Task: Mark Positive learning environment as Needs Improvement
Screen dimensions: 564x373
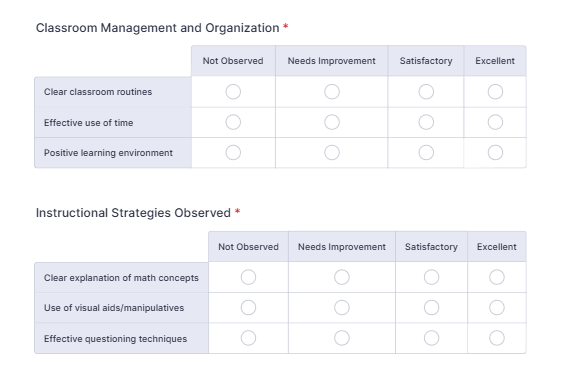Action: pos(332,153)
